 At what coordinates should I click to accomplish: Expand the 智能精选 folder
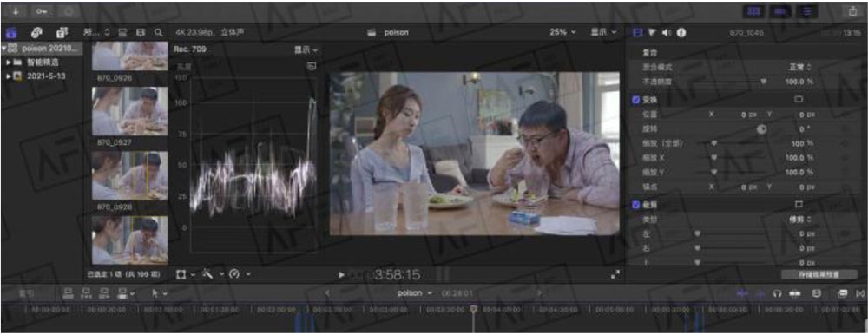(9, 62)
